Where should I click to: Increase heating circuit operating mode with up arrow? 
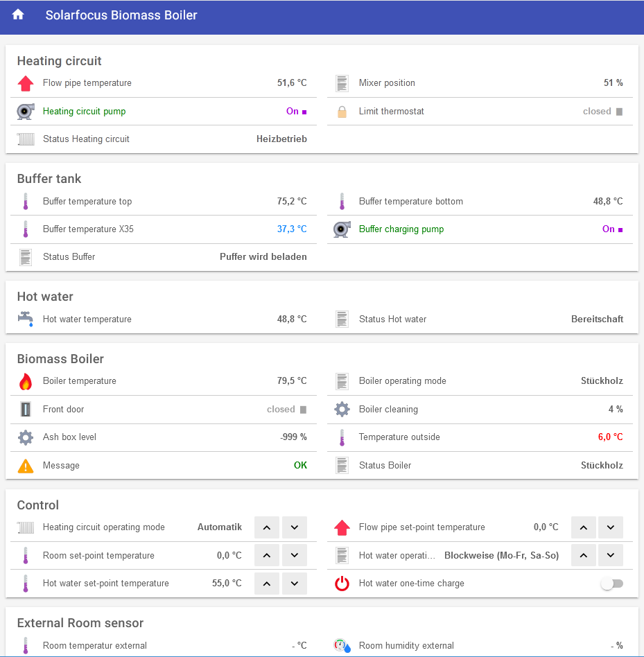[x=267, y=527]
